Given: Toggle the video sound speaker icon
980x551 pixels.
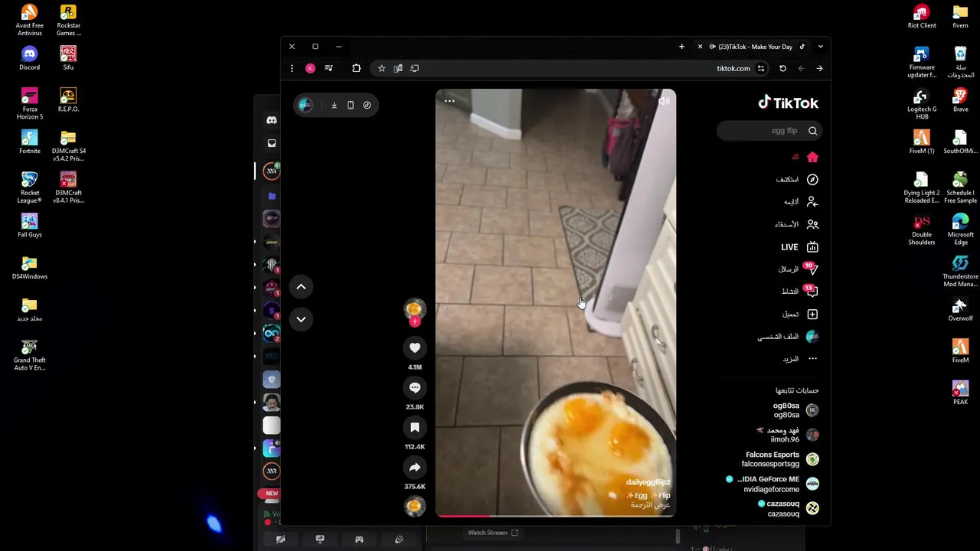Looking at the screenshot, I should pos(664,101).
